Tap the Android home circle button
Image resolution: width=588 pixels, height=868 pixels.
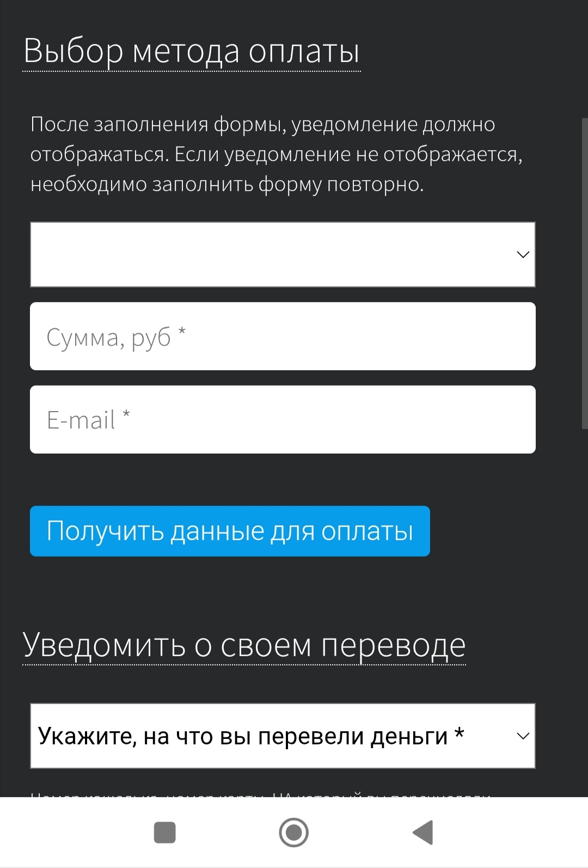(x=294, y=832)
